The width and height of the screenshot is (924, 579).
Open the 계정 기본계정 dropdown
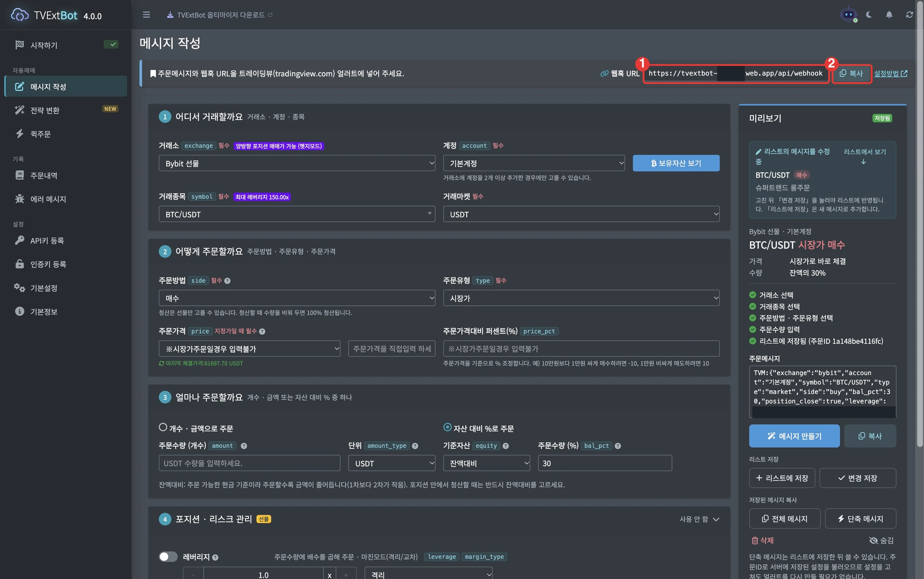point(534,163)
